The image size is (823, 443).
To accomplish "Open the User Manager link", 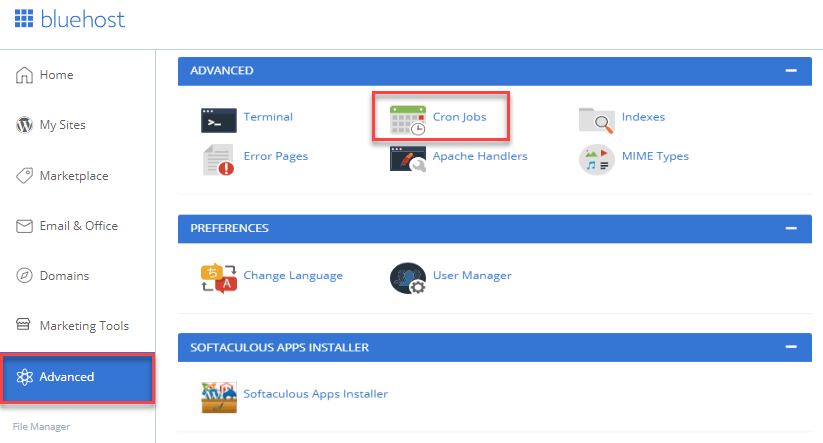I will click(x=472, y=276).
